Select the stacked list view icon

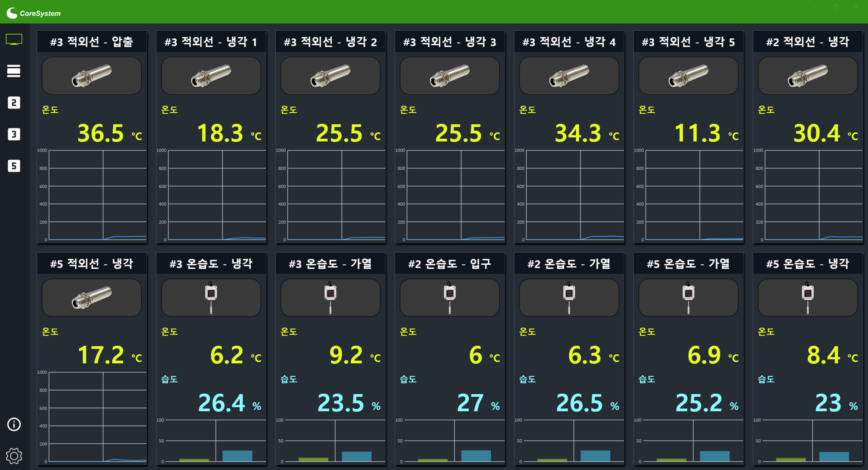[14, 71]
